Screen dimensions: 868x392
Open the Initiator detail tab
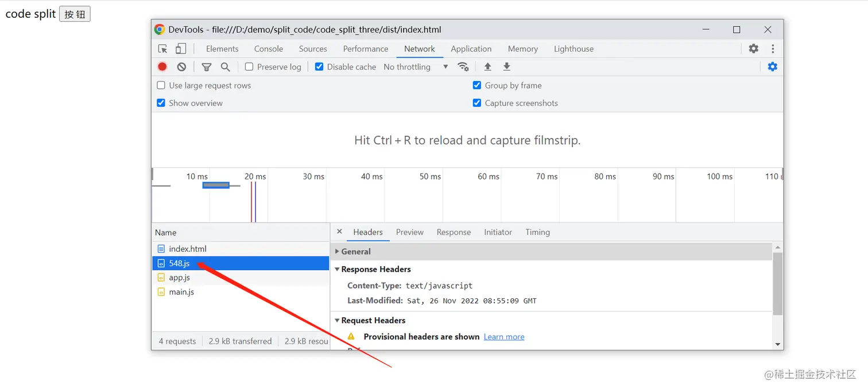498,232
